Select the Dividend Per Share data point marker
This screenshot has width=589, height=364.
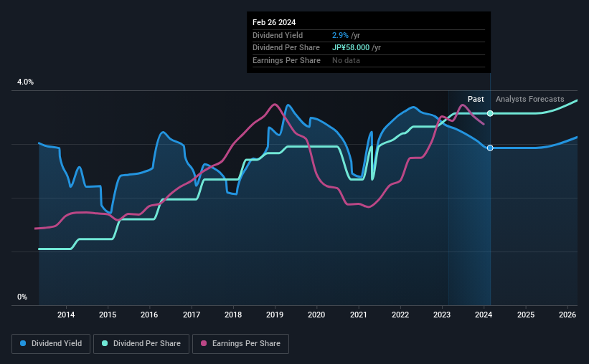tap(490, 113)
